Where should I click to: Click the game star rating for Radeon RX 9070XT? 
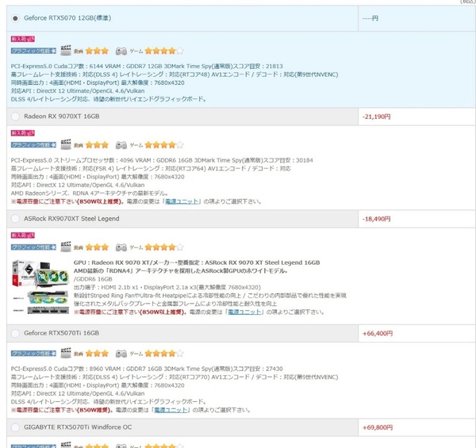pos(164,144)
